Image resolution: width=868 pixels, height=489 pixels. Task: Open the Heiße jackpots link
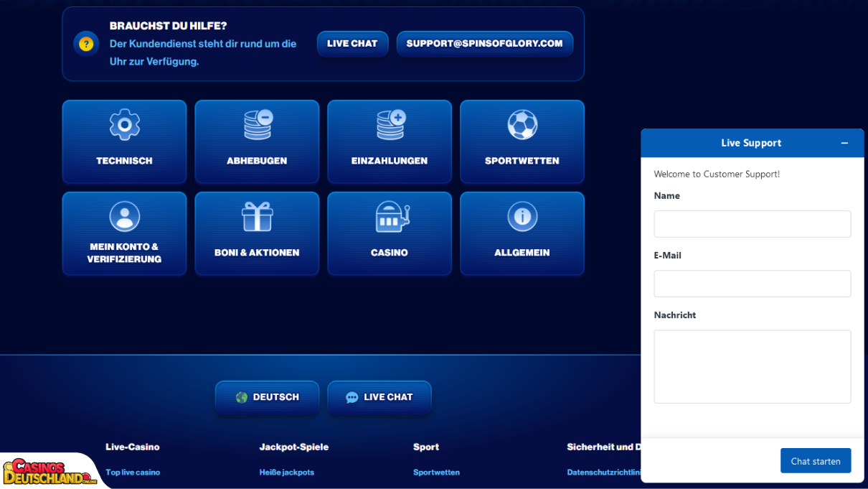287,472
